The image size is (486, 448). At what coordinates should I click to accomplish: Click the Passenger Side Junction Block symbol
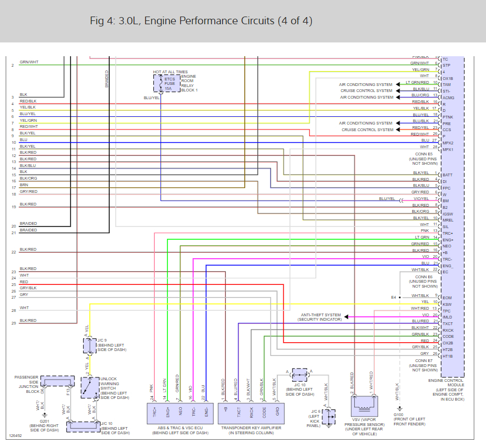click(x=57, y=381)
